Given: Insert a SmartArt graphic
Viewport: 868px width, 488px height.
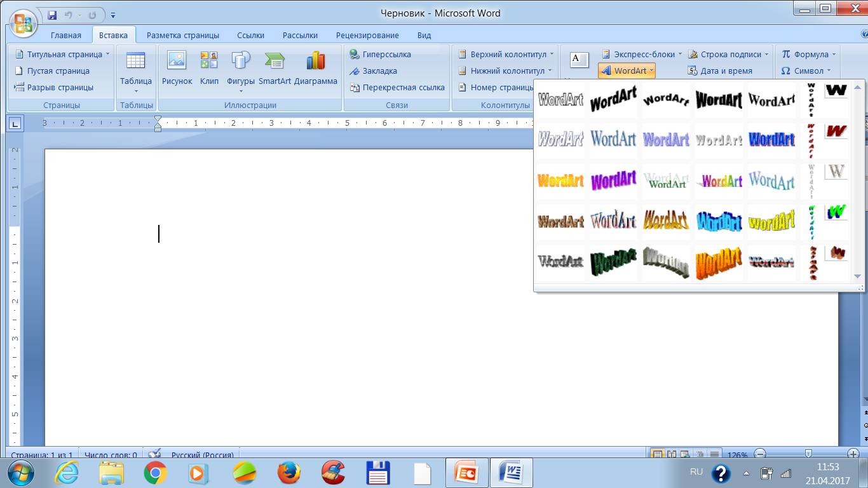Looking at the screenshot, I should [275, 68].
